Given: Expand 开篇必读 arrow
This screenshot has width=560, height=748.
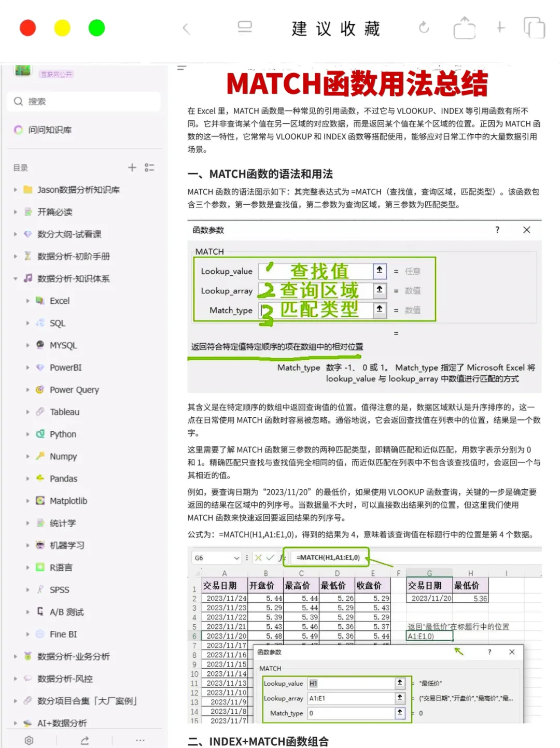Looking at the screenshot, I should pyautogui.click(x=16, y=212).
